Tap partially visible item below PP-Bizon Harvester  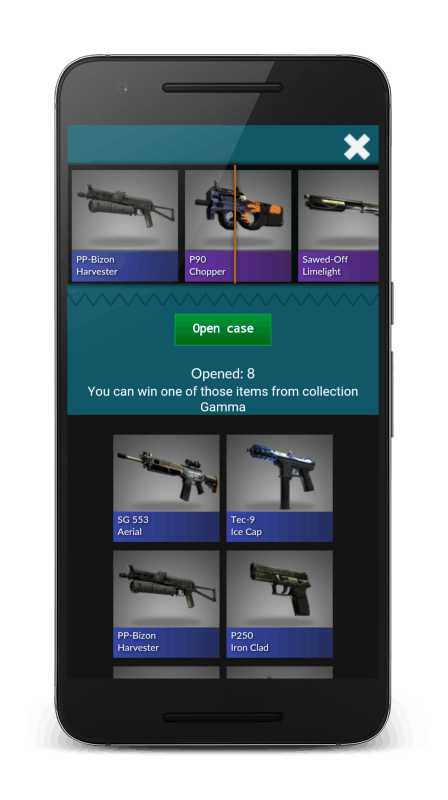(x=166, y=672)
